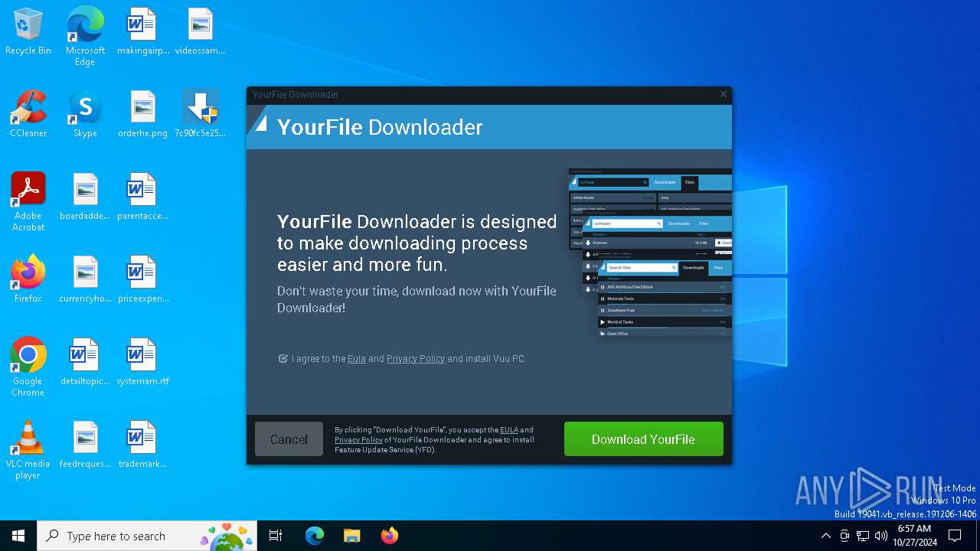Select the systemam.rtf document icon

point(142,362)
